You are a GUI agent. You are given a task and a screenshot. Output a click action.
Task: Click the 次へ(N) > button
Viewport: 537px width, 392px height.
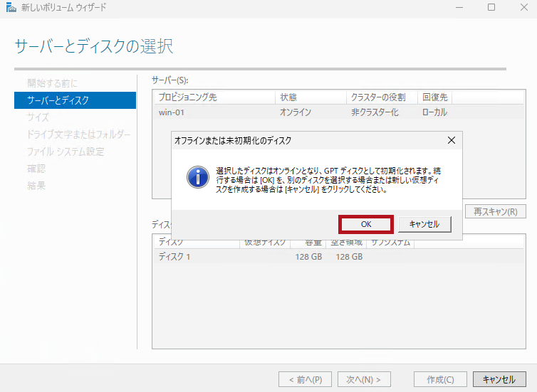363,379
